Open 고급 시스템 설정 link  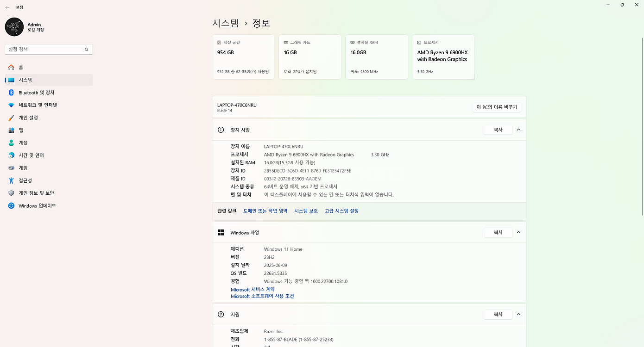click(341, 211)
